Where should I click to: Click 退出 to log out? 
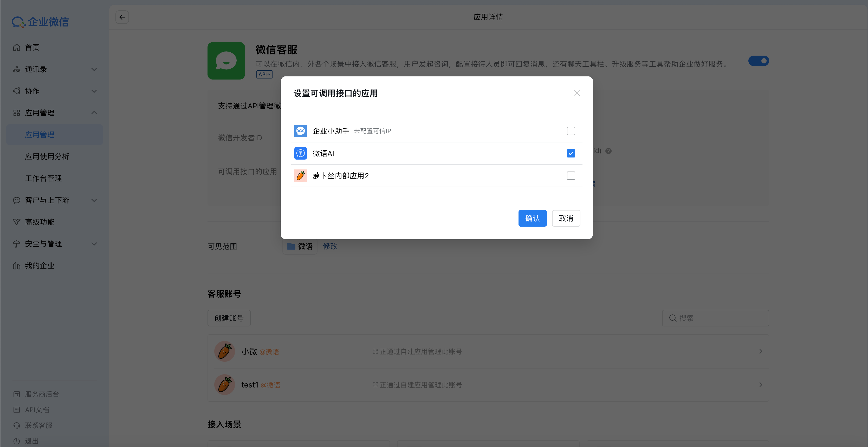[31, 441]
